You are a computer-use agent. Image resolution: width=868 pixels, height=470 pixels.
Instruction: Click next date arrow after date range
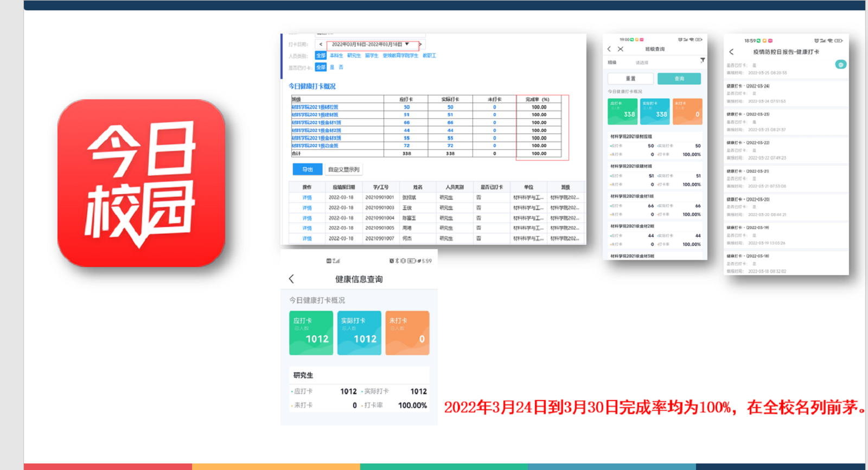[x=420, y=45]
